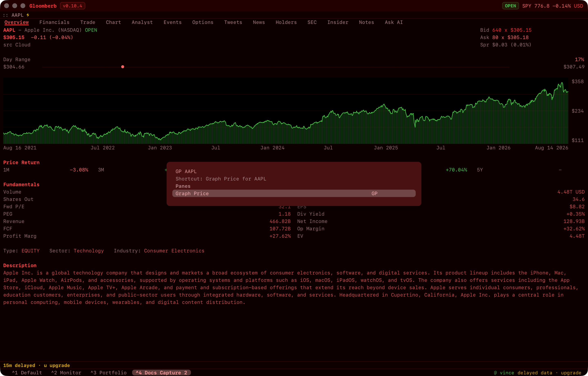Viewport: 588px width, 376px height.
Task: Click the FCF 107.72B value
Action: pyautogui.click(x=280, y=229)
